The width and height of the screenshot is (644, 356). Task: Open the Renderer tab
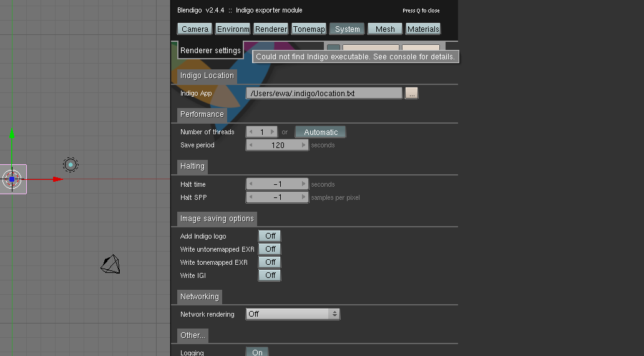point(271,29)
